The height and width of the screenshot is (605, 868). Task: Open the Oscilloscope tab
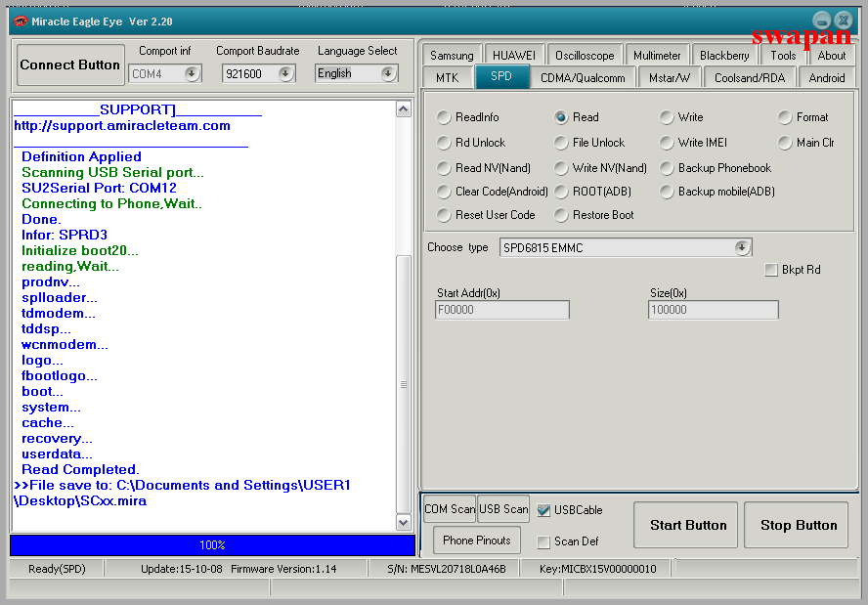point(585,56)
